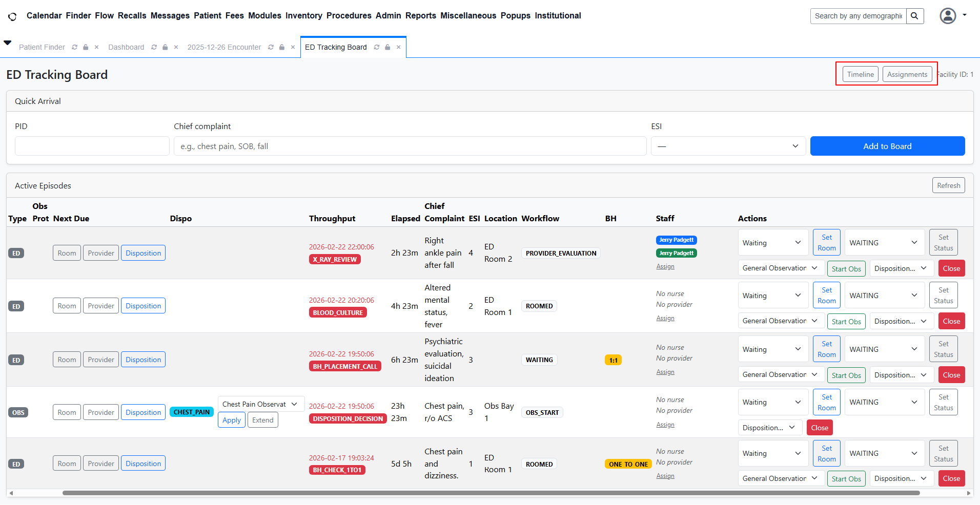
Task: Refresh the ED Tracking Board tab
Action: coord(377,47)
